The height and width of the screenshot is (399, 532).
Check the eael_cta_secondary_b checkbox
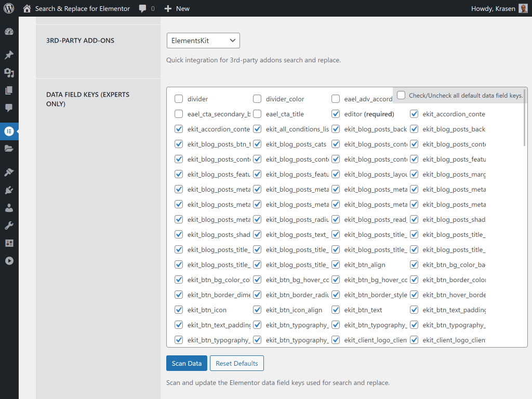click(x=179, y=114)
